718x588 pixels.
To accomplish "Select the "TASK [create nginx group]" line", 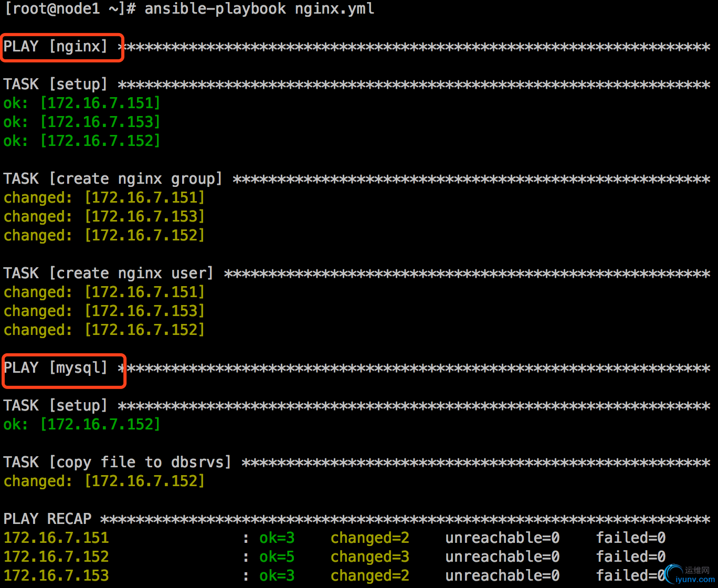I will [x=357, y=179].
